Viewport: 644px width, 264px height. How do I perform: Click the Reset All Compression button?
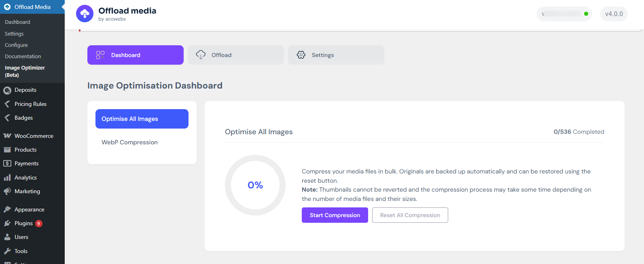click(410, 215)
